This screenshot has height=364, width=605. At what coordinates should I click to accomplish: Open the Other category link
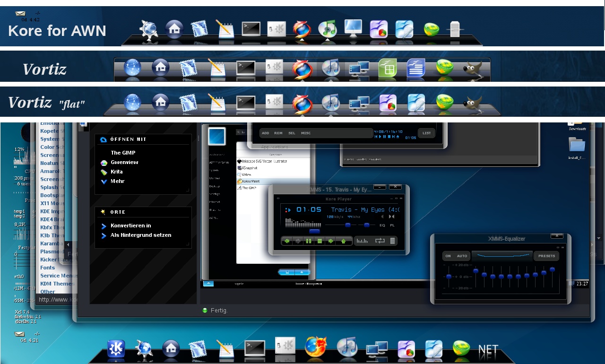(48, 292)
